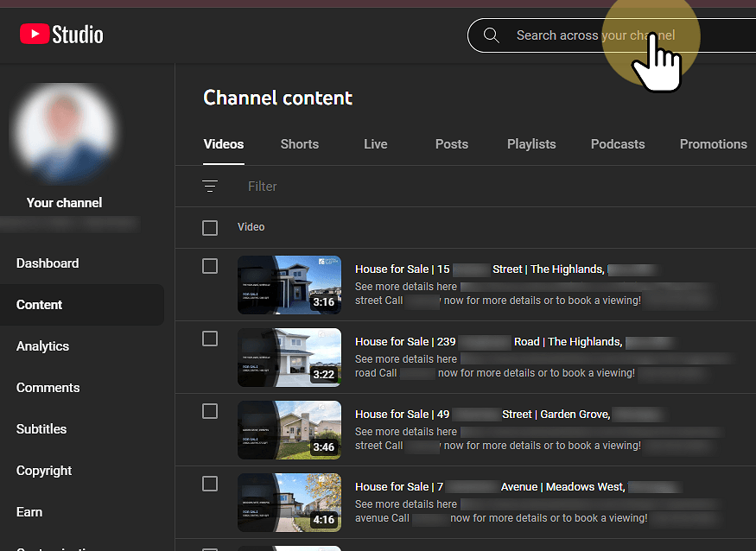756x551 pixels.
Task: Tick the select-all checkbox beside the Video header
Action: pyautogui.click(x=210, y=228)
